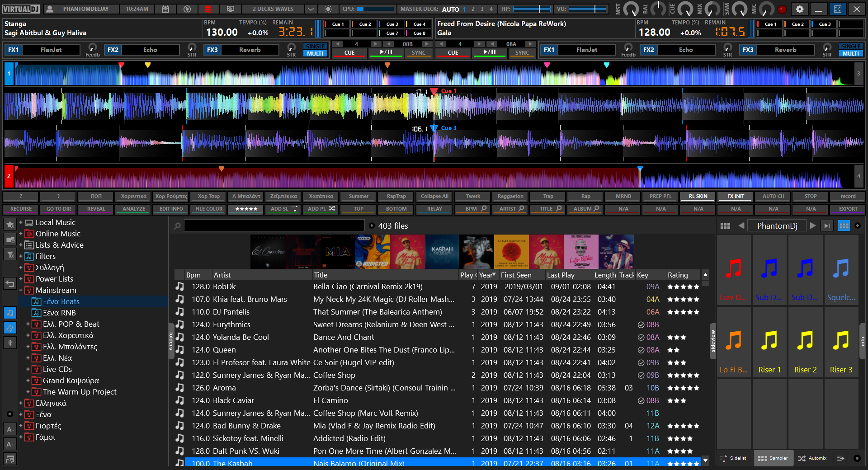
Task: Click the Collapse All button
Action: [x=434, y=196]
